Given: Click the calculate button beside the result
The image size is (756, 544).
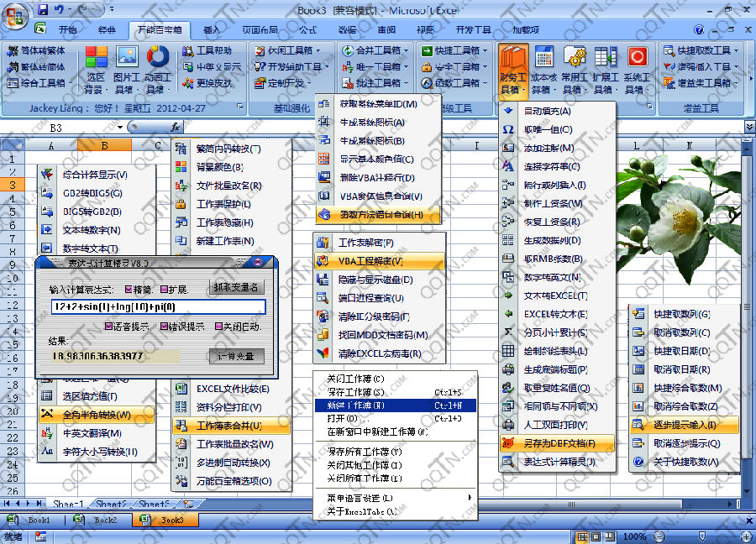Looking at the screenshot, I should coord(236,357).
